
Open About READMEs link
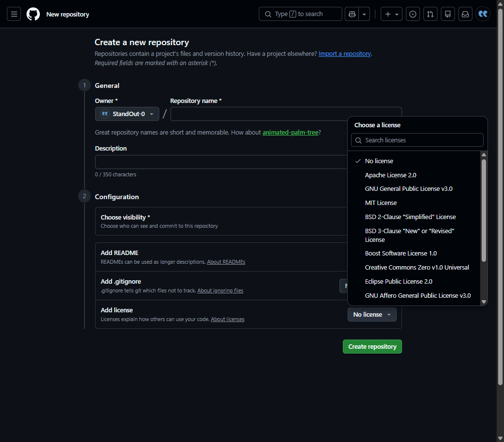(226, 262)
